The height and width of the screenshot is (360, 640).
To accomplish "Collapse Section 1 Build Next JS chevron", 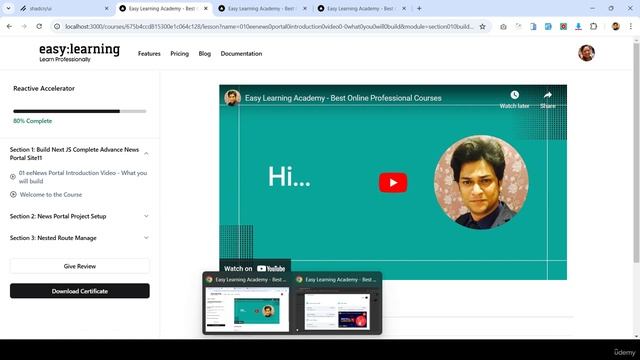I will 146,153.
